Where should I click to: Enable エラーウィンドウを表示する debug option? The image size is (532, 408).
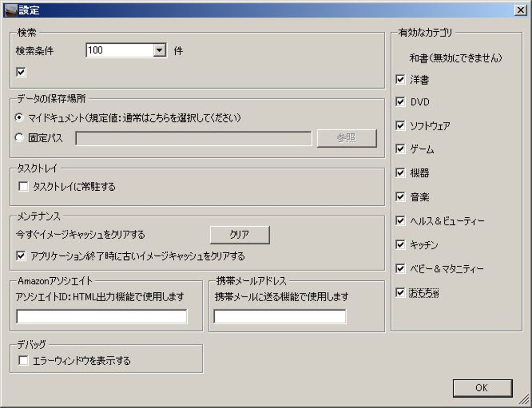[x=23, y=360]
